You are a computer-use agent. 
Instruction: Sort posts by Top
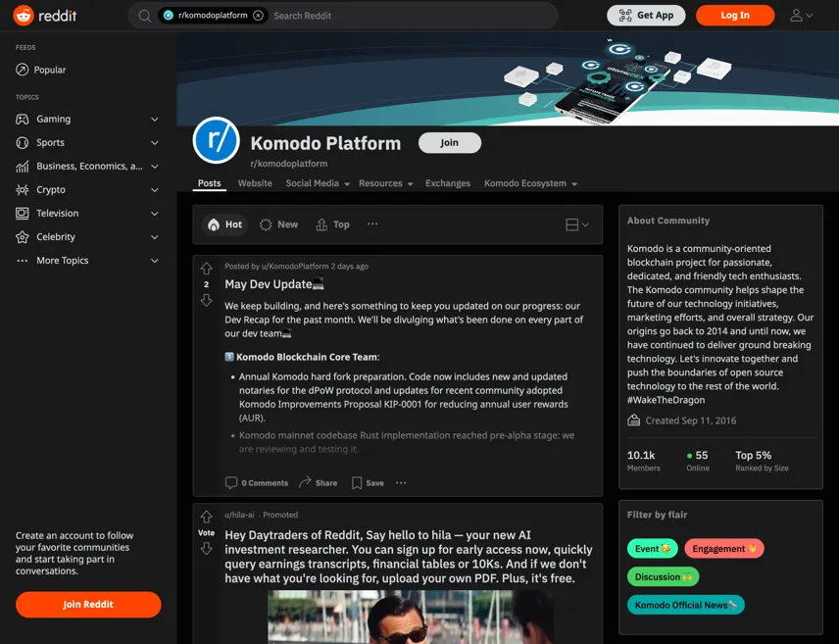[x=332, y=224]
